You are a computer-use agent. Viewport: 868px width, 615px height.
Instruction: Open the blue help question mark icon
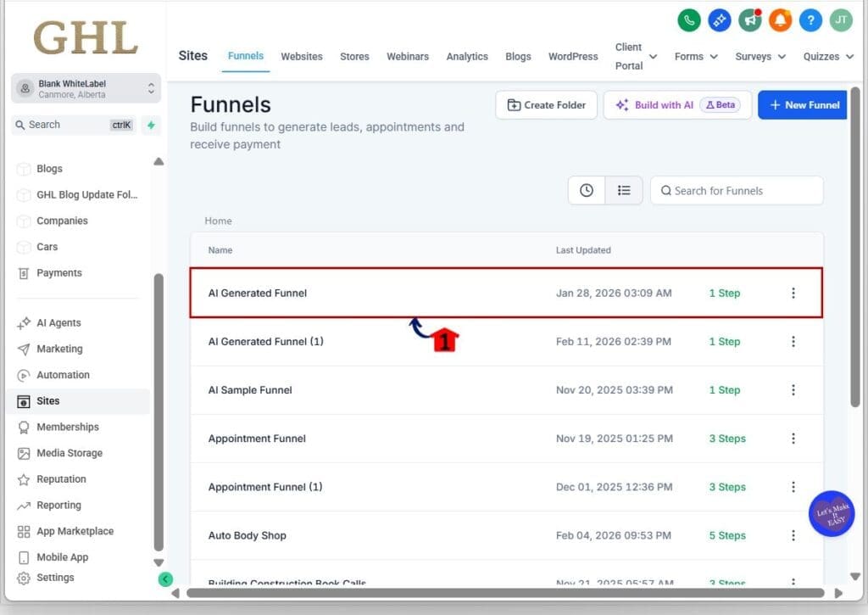[x=810, y=20]
